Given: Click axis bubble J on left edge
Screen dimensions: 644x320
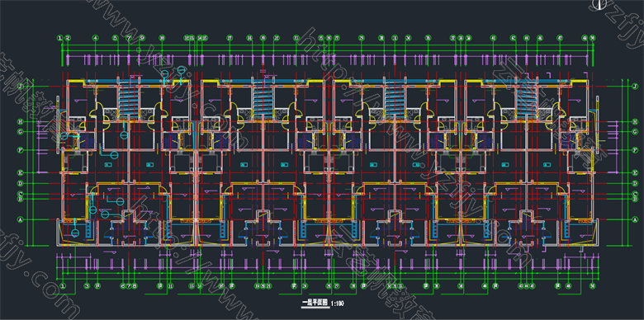Looking at the screenshot, I should pos(19,86).
